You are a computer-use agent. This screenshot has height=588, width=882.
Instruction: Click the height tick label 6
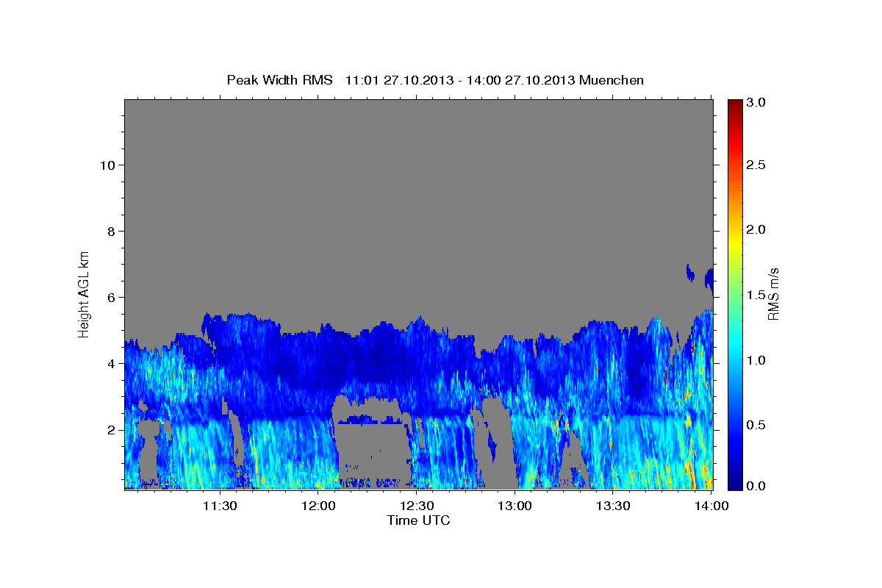[110, 297]
